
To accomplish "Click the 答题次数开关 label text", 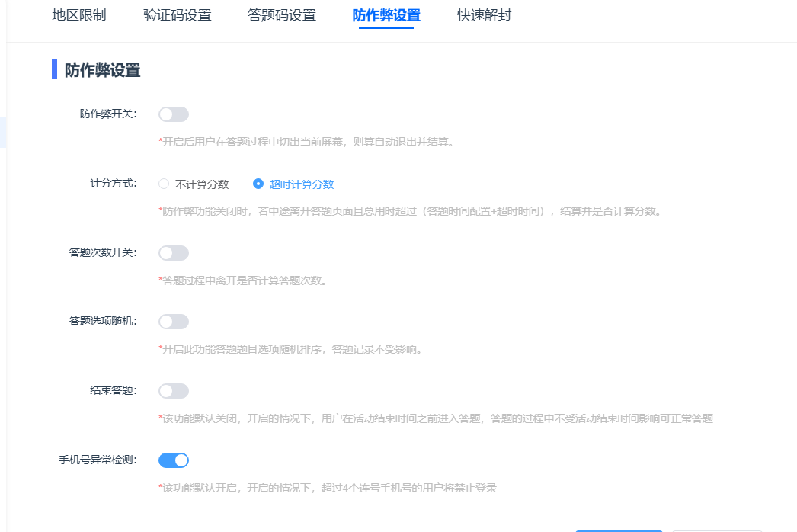I will click(103, 253).
